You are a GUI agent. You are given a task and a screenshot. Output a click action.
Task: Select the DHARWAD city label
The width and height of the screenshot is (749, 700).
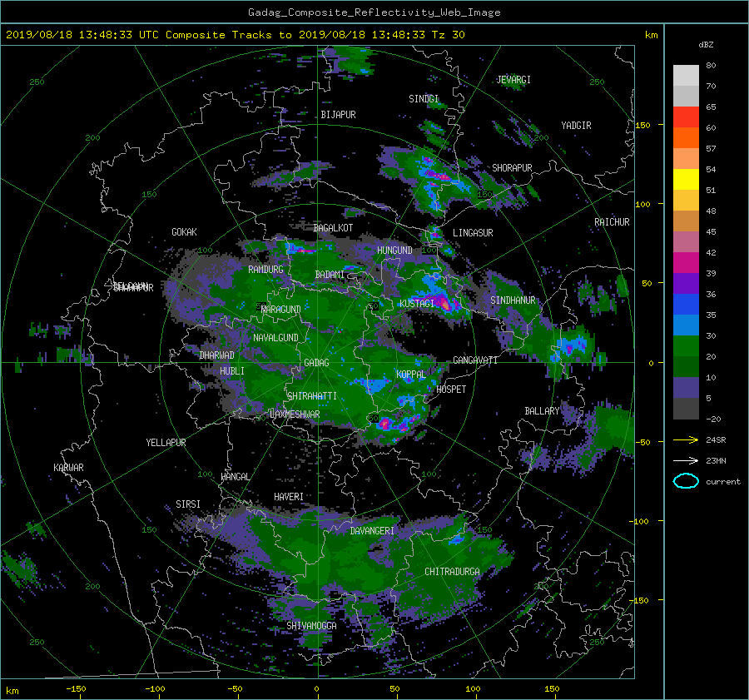click(x=217, y=355)
